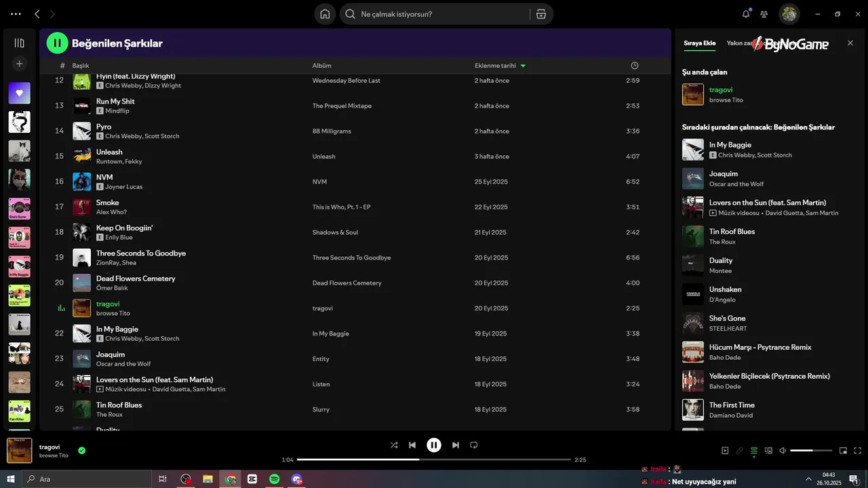The height and width of the screenshot is (488, 868).
Task: Click Tin Roof Blues in the queue
Action: (x=732, y=232)
